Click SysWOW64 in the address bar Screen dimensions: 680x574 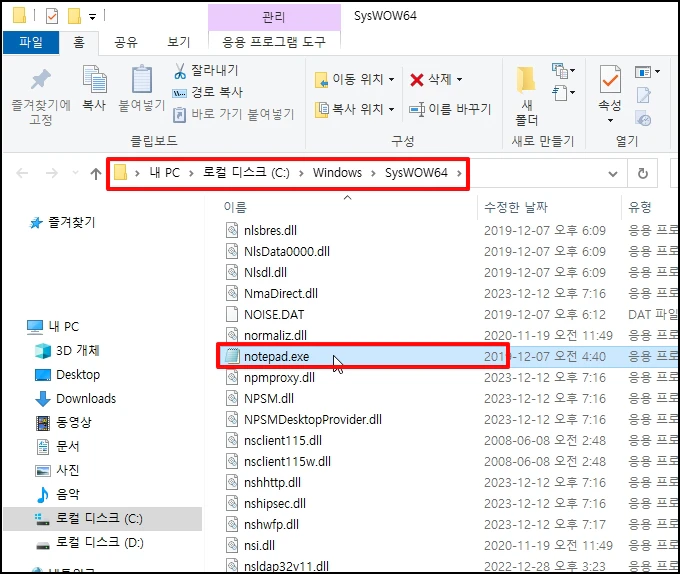click(x=416, y=173)
